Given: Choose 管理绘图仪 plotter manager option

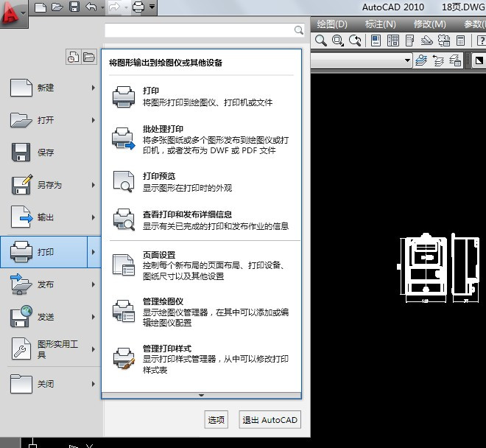Looking at the screenshot, I should (x=202, y=312).
